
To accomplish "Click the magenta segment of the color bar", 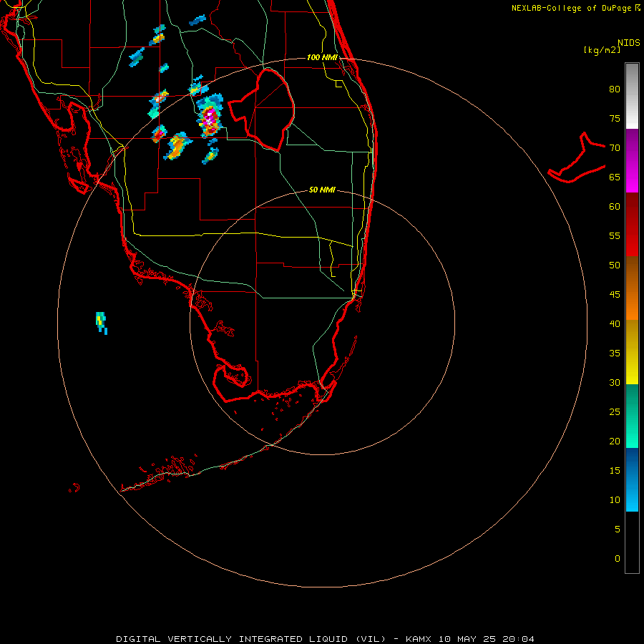I will pos(632,160).
